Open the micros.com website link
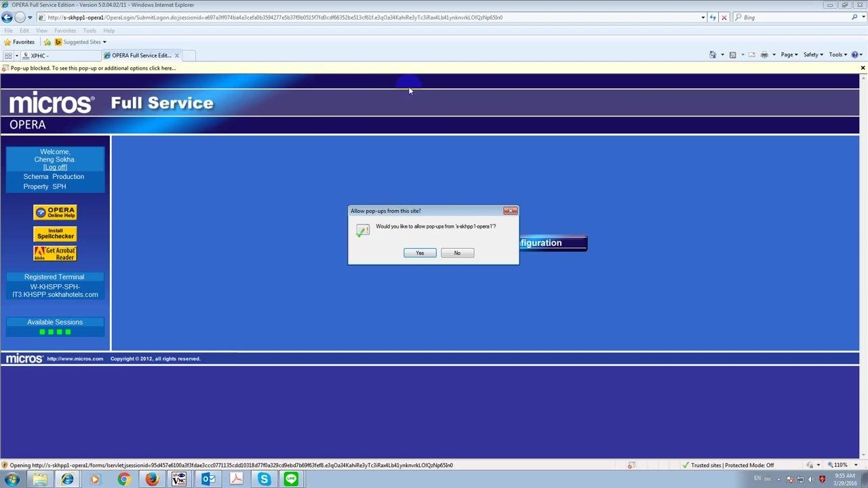The height and width of the screenshot is (488, 868). tap(75, 359)
